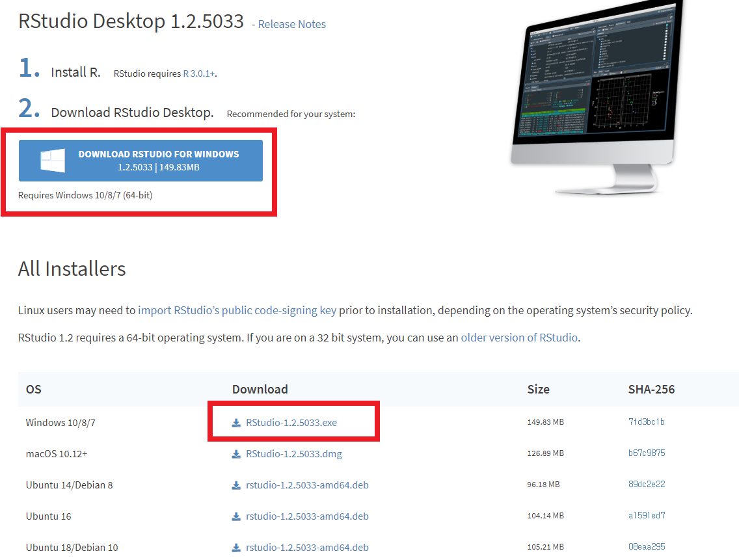Click the Size column header

[x=538, y=390]
